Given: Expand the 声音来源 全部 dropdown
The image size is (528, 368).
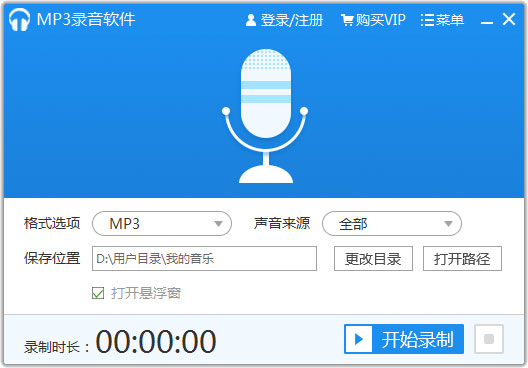Looking at the screenshot, I should (392, 224).
